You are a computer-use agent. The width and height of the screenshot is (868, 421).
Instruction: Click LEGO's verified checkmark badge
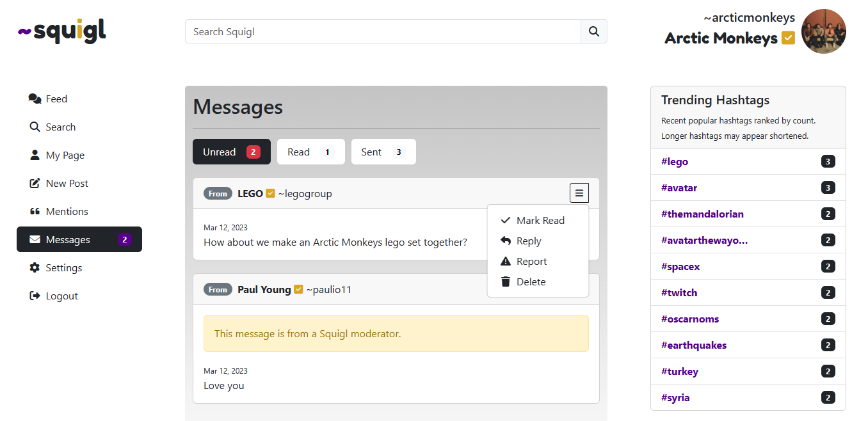[x=269, y=193]
